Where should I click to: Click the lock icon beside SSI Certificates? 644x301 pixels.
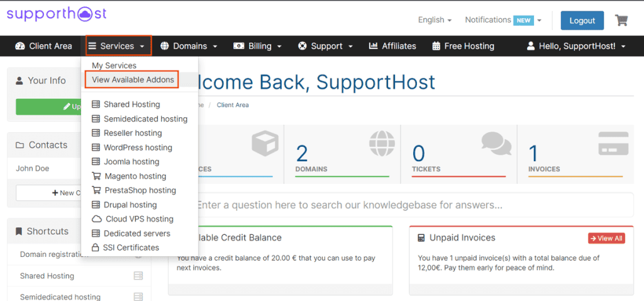(96, 247)
